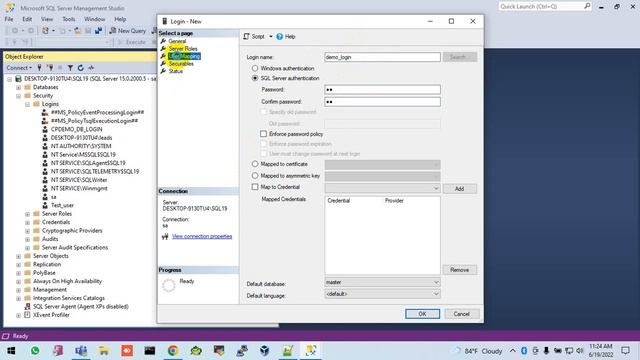
Task: Switch to the Status page
Action: pyautogui.click(x=176, y=71)
